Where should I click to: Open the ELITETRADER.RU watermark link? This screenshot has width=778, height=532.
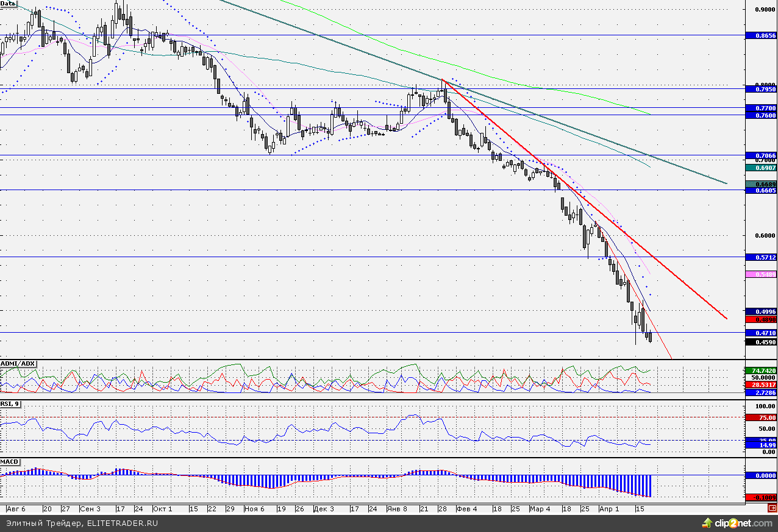point(123,523)
